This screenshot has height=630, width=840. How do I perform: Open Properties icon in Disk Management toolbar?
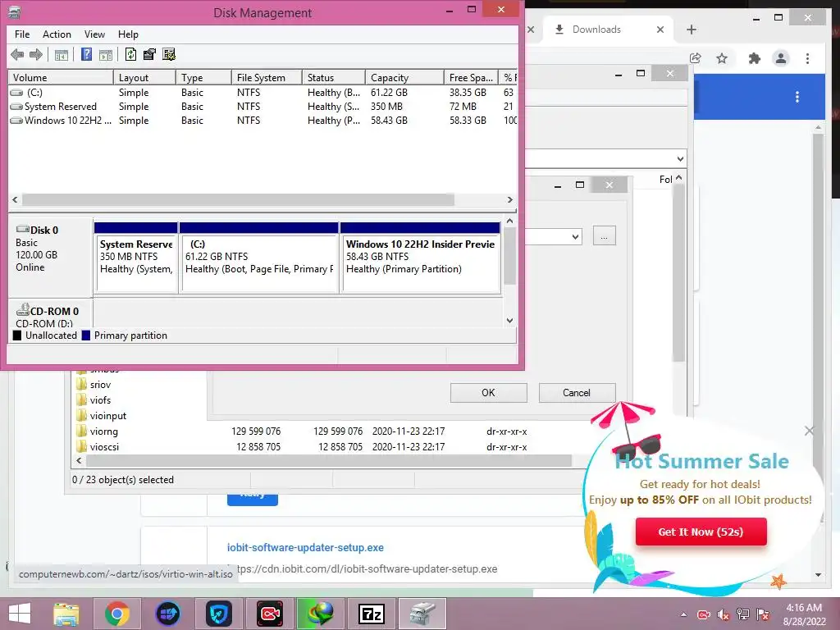(149, 54)
